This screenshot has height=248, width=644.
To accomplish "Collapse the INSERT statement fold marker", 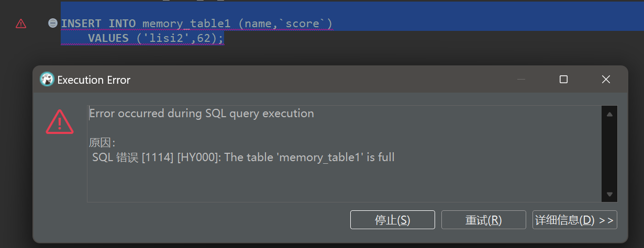I will (x=52, y=23).
